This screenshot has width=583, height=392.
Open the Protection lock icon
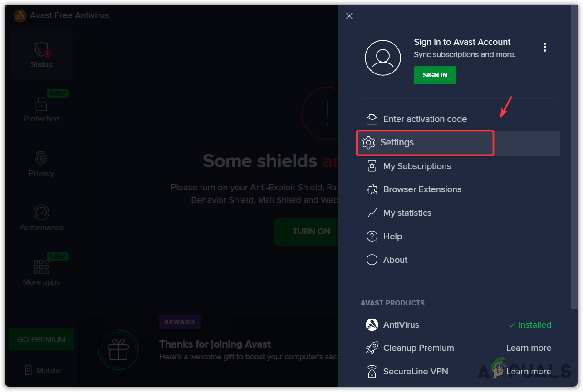click(x=41, y=104)
